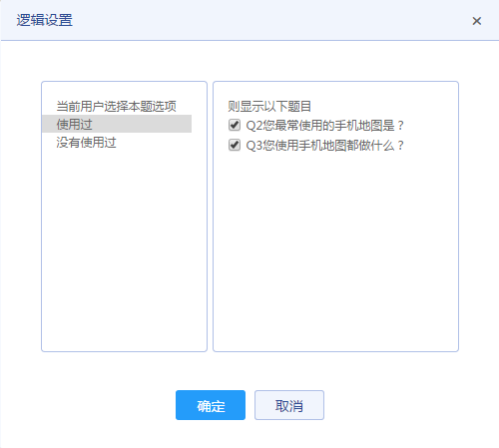
Task: Close the 逻辑设置 dialog with X icon
Action: tap(477, 21)
